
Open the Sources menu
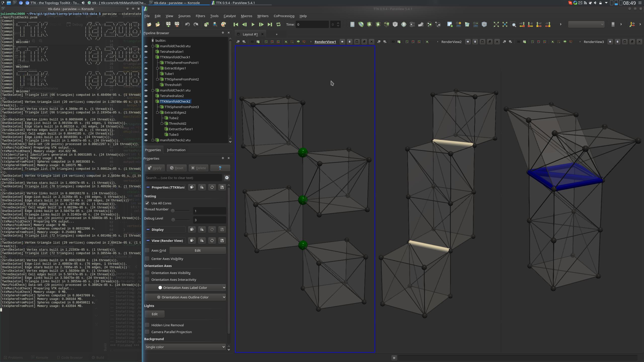[x=184, y=16]
